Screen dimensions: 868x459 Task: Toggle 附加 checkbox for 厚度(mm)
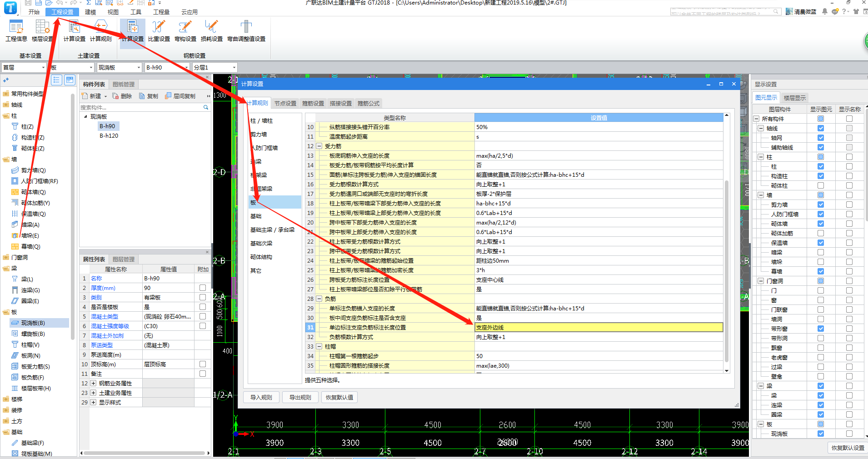tap(203, 288)
